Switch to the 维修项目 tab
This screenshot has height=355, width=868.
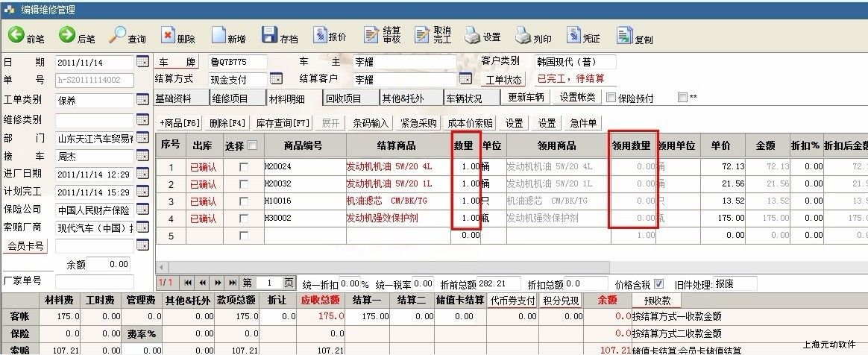click(236, 98)
